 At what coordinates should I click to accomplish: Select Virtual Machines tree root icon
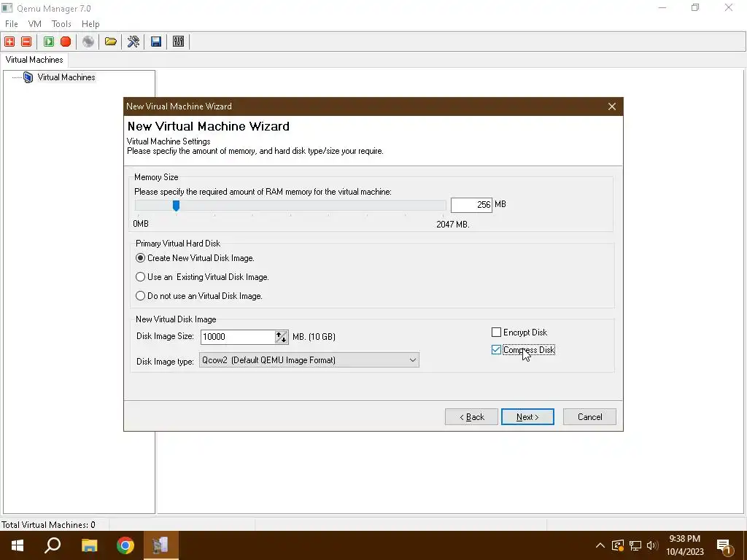click(28, 77)
